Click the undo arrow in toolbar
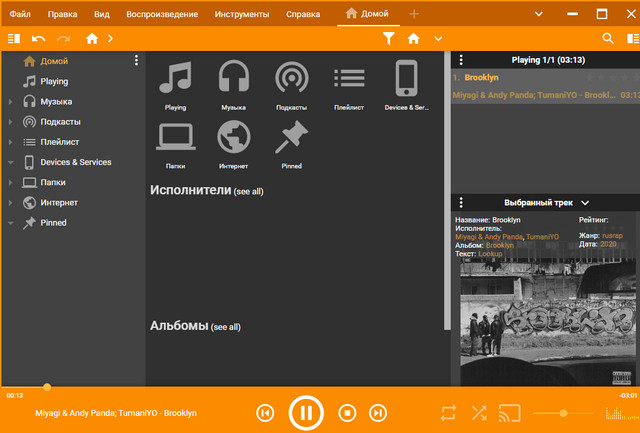 coord(39,38)
